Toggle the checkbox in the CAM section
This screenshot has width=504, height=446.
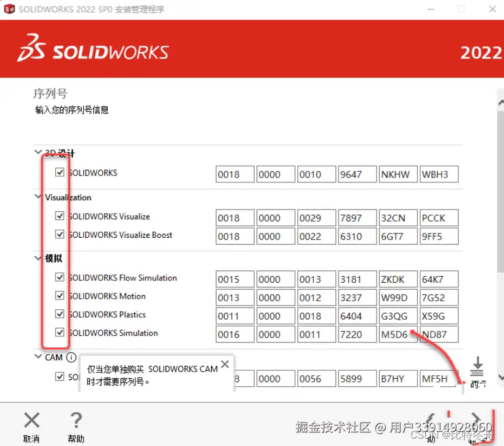pyautogui.click(x=60, y=376)
